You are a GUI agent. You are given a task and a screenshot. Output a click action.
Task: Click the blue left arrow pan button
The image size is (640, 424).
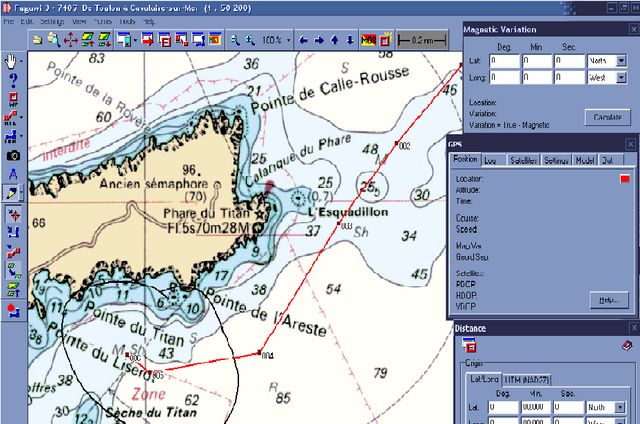coord(303,40)
